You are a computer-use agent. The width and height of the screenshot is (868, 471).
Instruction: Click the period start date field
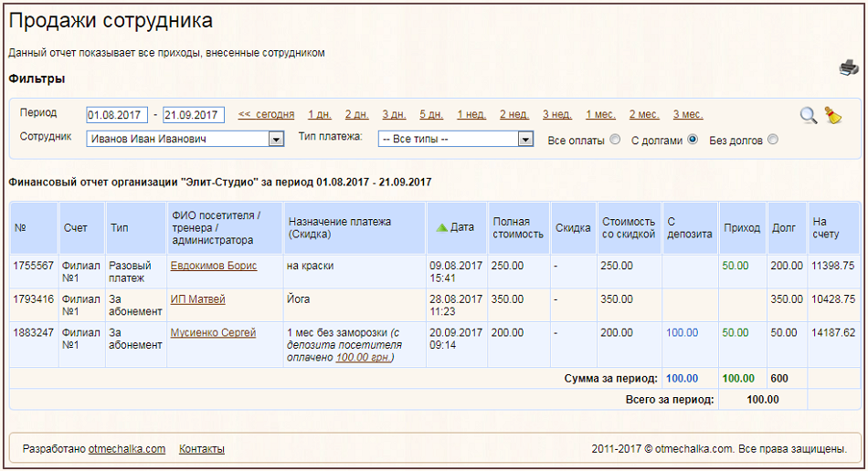[x=117, y=115]
